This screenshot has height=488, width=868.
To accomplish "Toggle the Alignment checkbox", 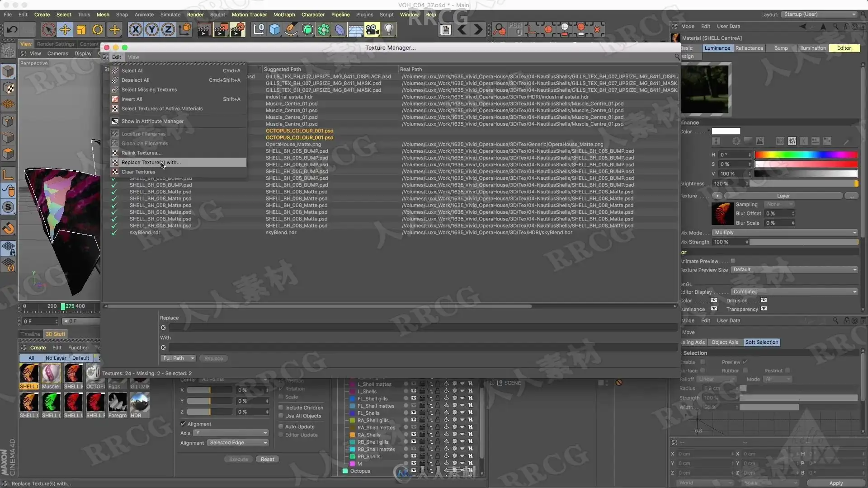I will [183, 424].
